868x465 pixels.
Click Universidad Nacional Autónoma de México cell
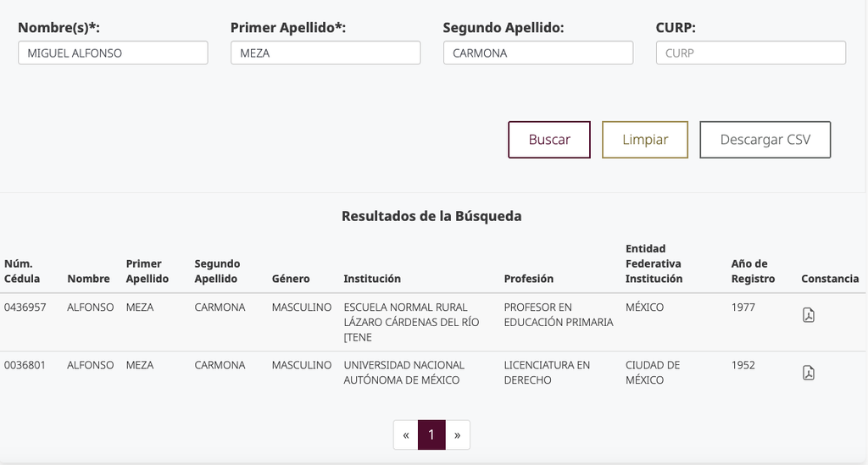point(404,373)
